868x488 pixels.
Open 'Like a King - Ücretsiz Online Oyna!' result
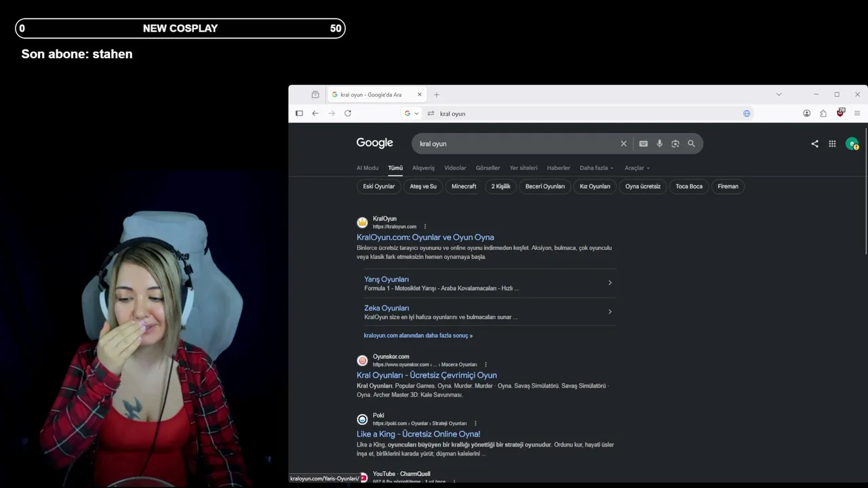(x=418, y=434)
